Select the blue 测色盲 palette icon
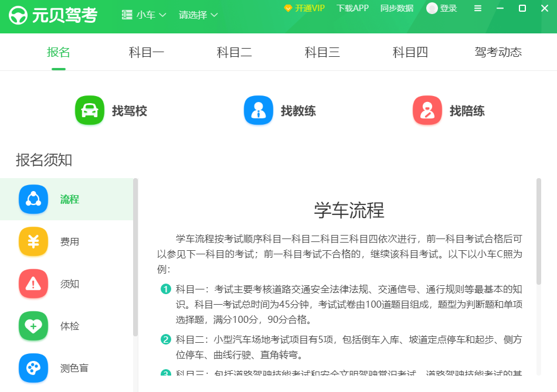 pyautogui.click(x=33, y=368)
